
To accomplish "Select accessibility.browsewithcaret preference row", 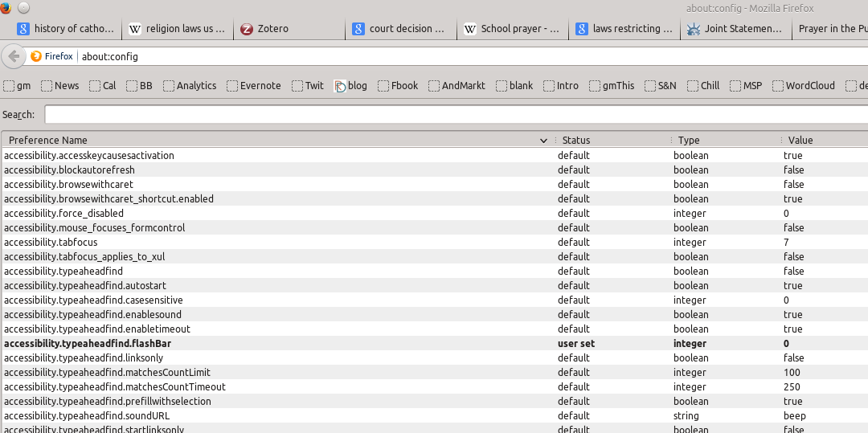I will click(435, 184).
